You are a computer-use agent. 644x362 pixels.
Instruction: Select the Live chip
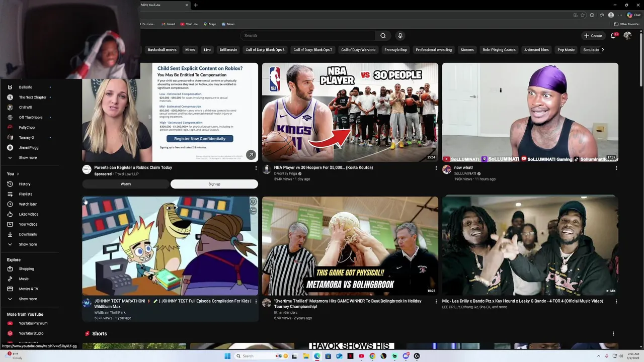207,50
